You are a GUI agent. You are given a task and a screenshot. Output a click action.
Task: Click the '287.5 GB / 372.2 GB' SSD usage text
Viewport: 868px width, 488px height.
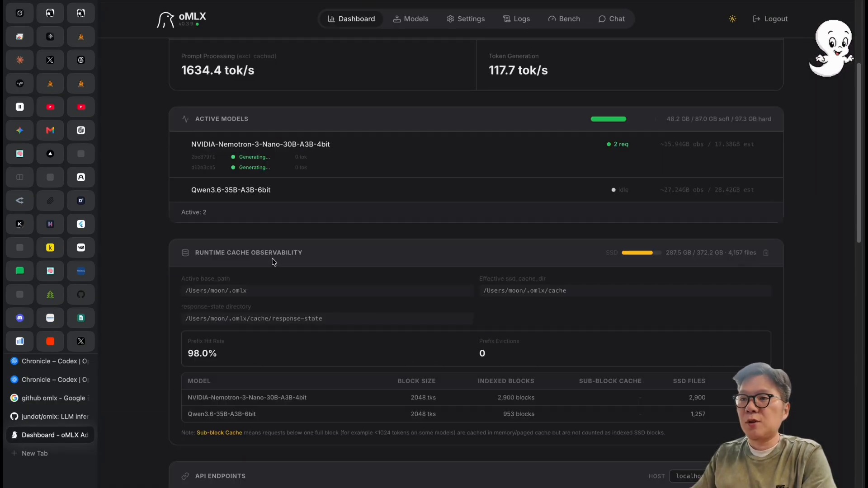694,253
